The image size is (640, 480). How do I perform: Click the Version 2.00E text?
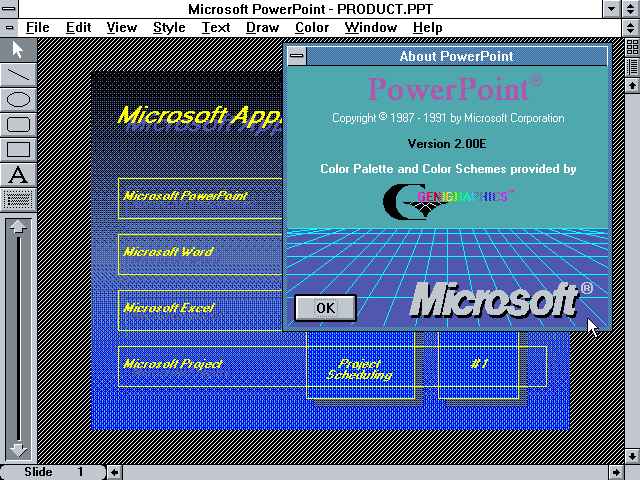[447, 144]
